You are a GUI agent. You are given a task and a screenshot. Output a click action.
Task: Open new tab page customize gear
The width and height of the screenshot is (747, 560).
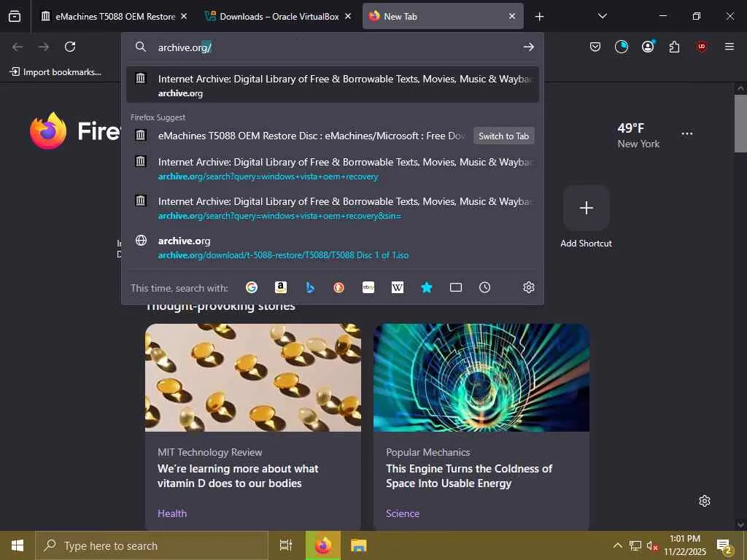(705, 501)
